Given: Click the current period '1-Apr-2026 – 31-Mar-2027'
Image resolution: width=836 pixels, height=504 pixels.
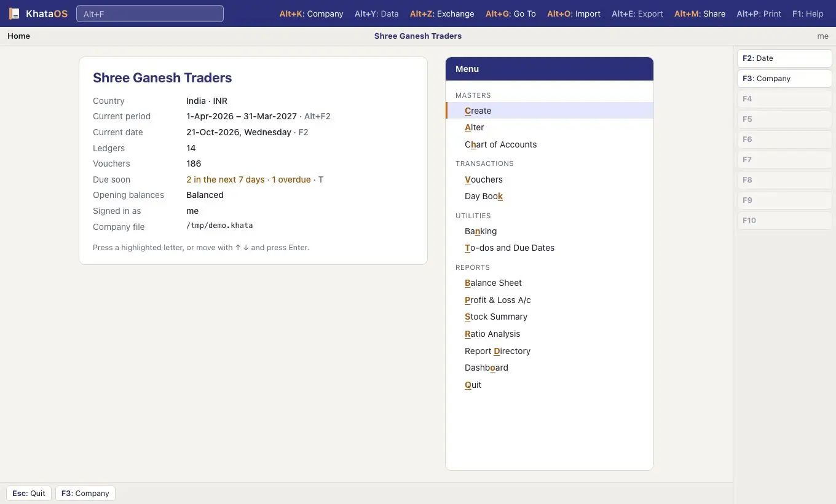Looking at the screenshot, I should click(x=242, y=116).
